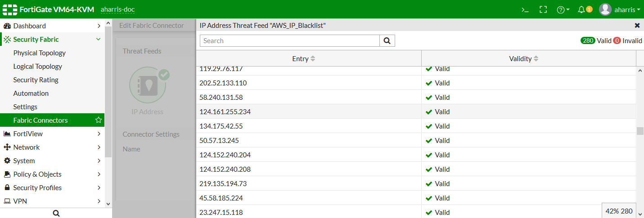Click the IP Address threat feed icon
Viewport: 644px width, 218px height.
[147, 85]
